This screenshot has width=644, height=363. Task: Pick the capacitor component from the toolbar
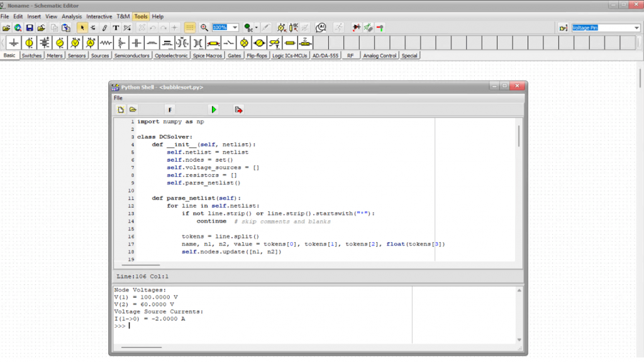136,43
